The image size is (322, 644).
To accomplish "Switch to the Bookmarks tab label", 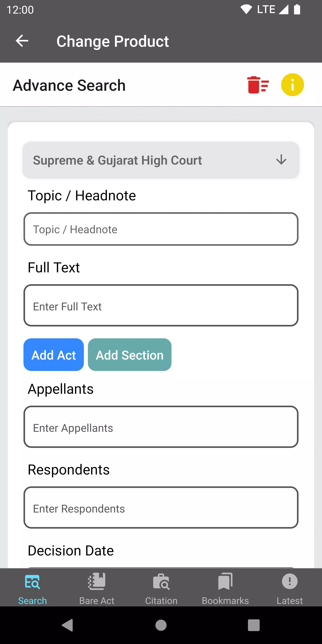I will [225, 600].
